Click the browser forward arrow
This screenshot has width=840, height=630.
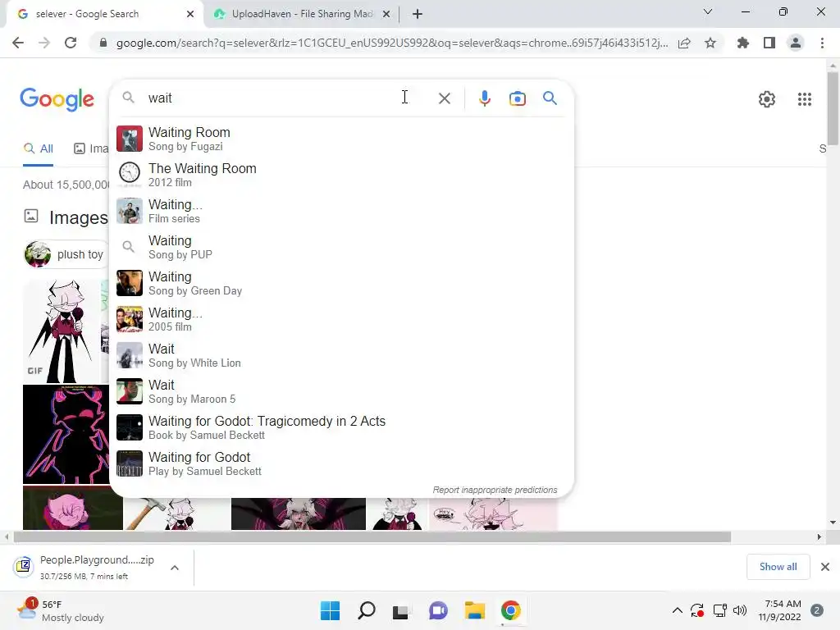pos(44,43)
